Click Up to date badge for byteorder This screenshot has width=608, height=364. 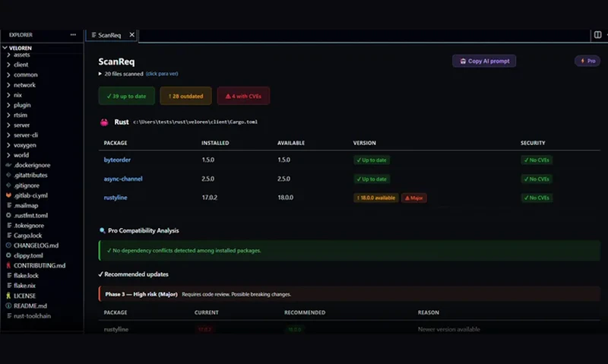(x=372, y=160)
